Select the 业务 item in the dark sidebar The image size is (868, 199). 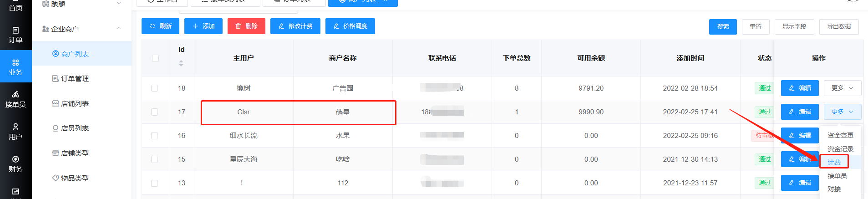click(15, 67)
